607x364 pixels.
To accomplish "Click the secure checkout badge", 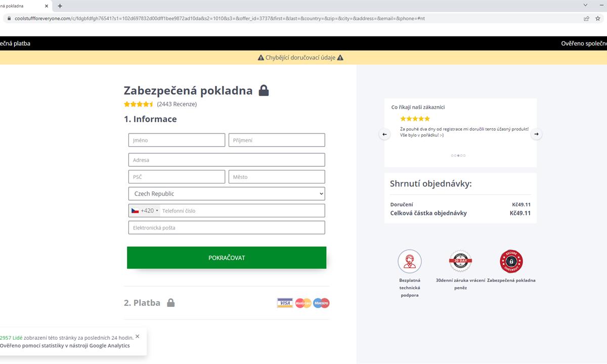I will tap(511, 261).
